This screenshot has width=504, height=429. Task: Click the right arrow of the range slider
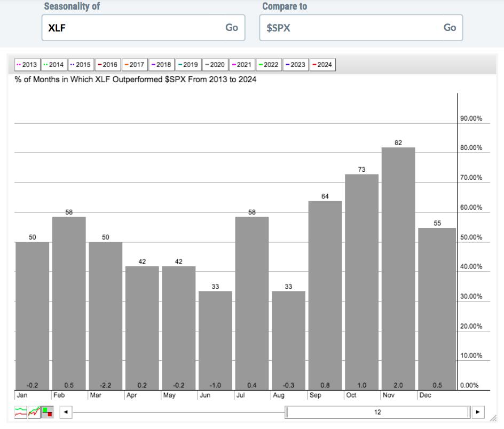(x=478, y=412)
